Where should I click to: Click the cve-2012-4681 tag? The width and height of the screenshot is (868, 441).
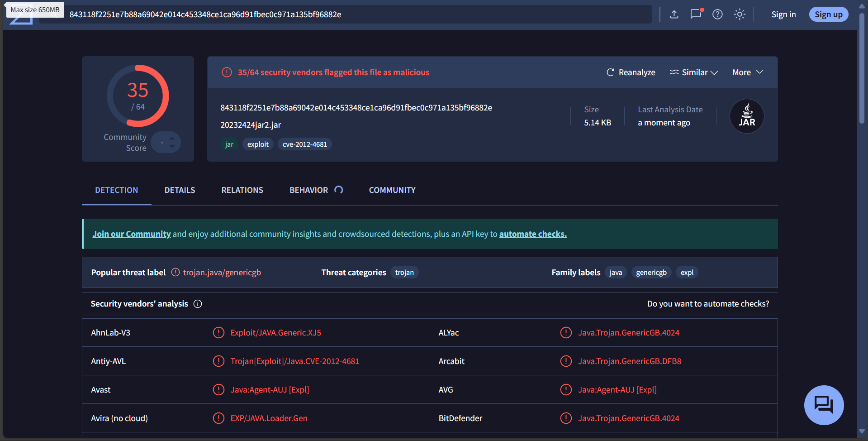(x=304, y=144)
